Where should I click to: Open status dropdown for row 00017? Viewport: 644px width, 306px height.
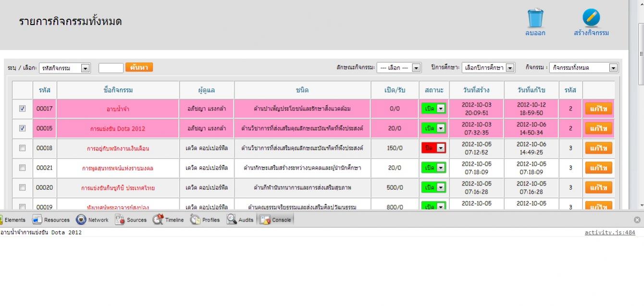(433, 109)
